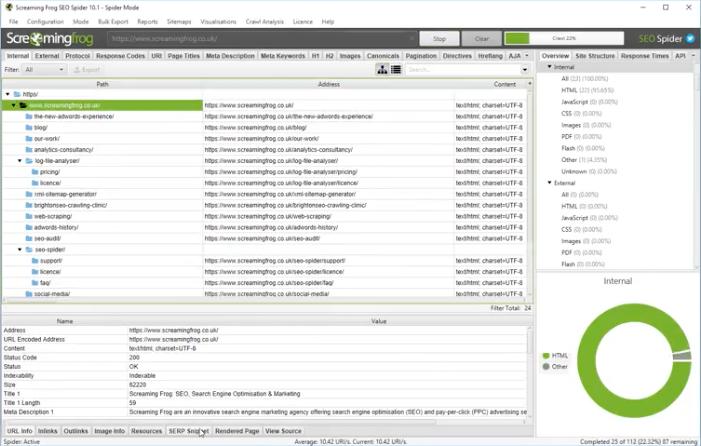
Task: Click grey Other legend marker
Action: 546,366
